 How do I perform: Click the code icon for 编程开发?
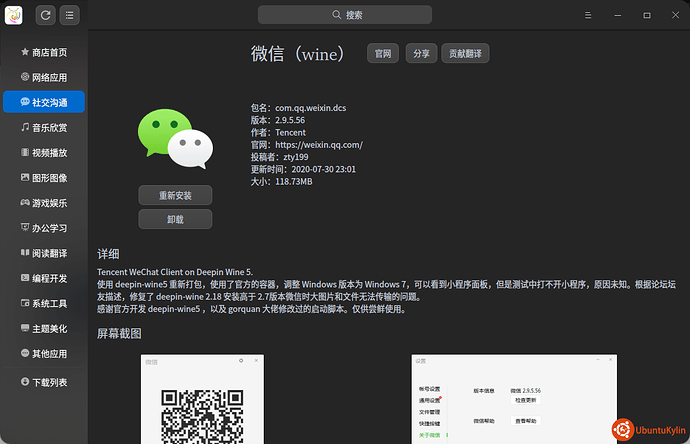point(25,278)
